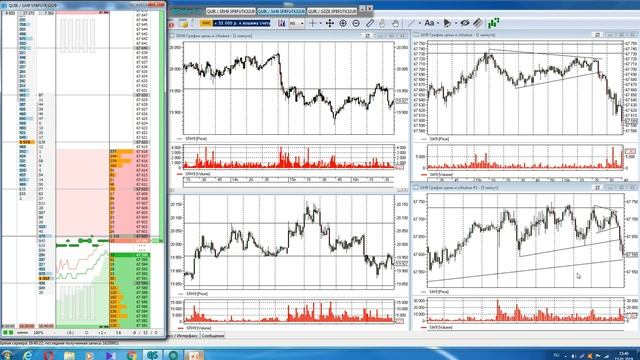Click the striped eraser icon in toolbar
The image size is (640, 360).
pos(478,23)
